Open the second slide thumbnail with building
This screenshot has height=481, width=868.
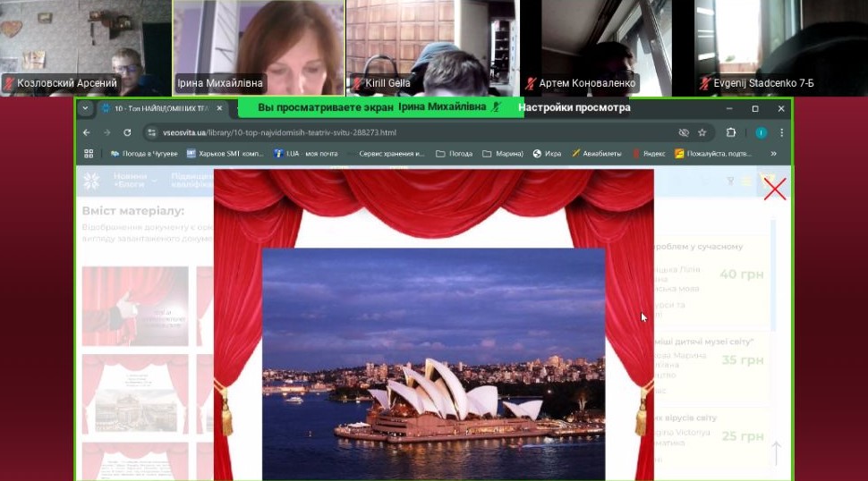135,394
